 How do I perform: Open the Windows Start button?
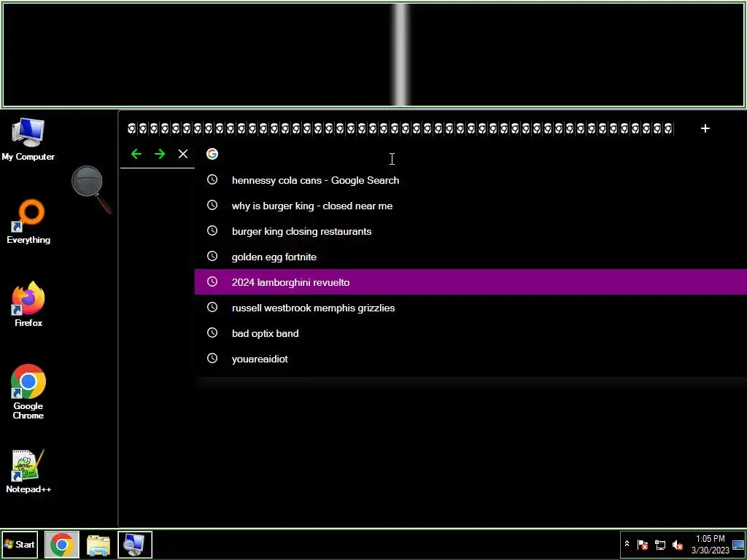pyautogui.click(x=20, y=544)
